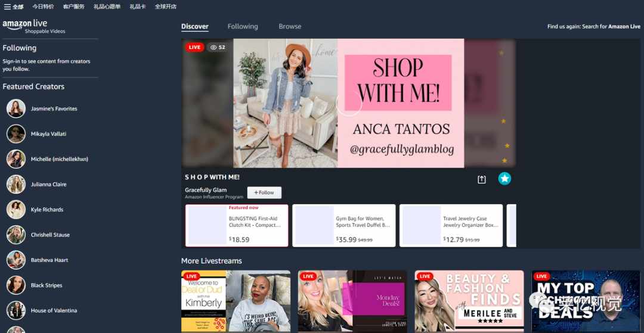Image resolution: width=644 pixels, height=333 pixels.
Task: Click Julianna Claire's avatar
Action: pyautogui.click(x=16, y=184)
